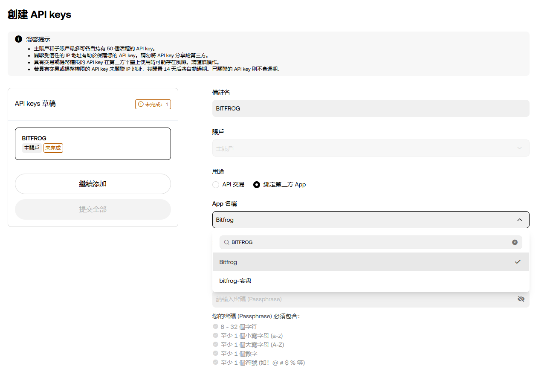Focus the 備註名 input field
Image resolution: width=553 pixels, height=392 pixels.
tap(371, 108)
